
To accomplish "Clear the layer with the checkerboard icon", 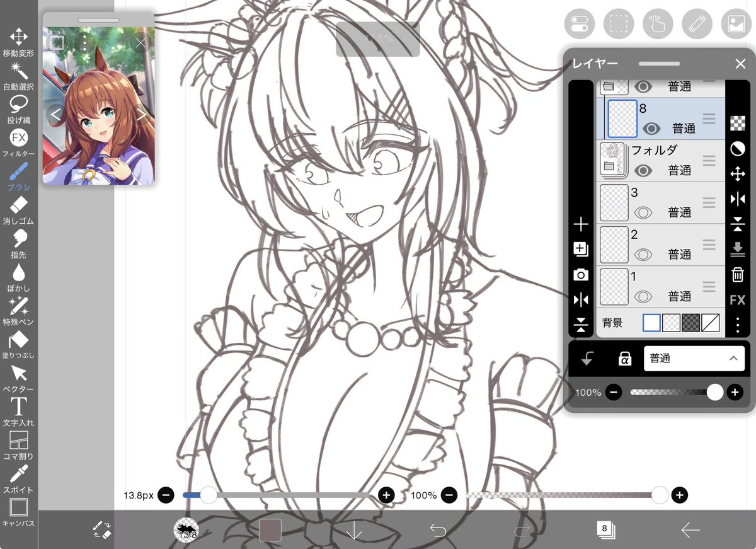I will click(737, 123).
